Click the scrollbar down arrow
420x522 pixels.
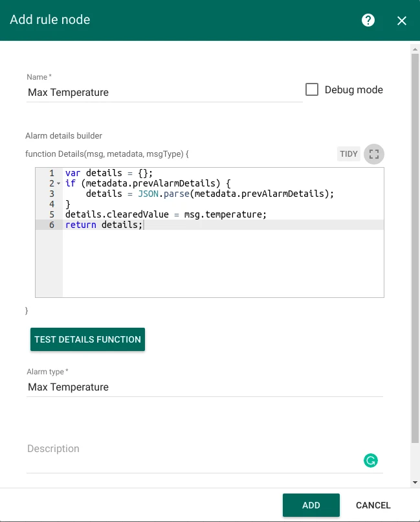(x=415, y=482)
